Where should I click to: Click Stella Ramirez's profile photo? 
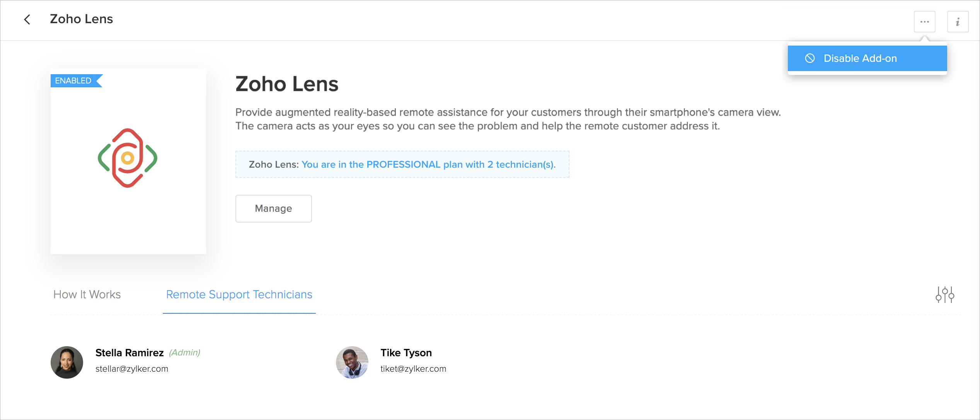click(x=67, y=362)
